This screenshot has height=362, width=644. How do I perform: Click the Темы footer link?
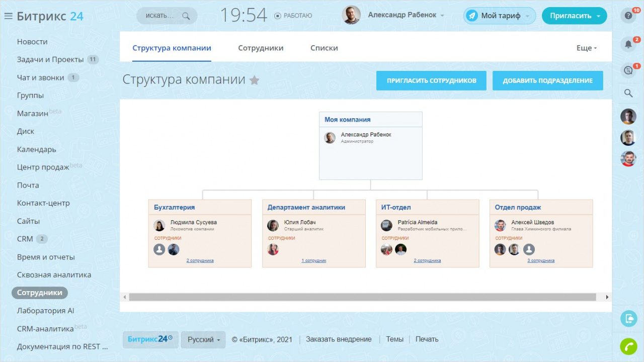394,339
